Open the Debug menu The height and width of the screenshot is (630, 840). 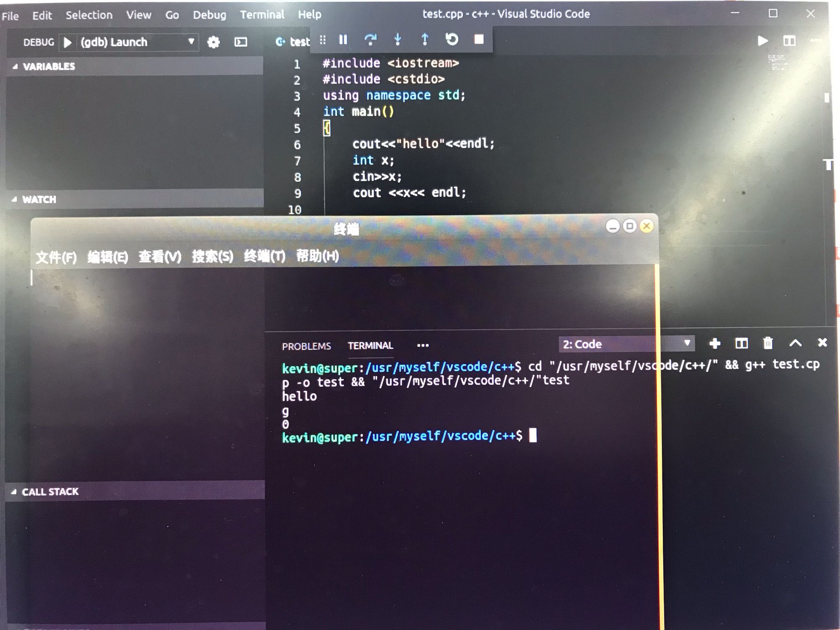[209, 15]
